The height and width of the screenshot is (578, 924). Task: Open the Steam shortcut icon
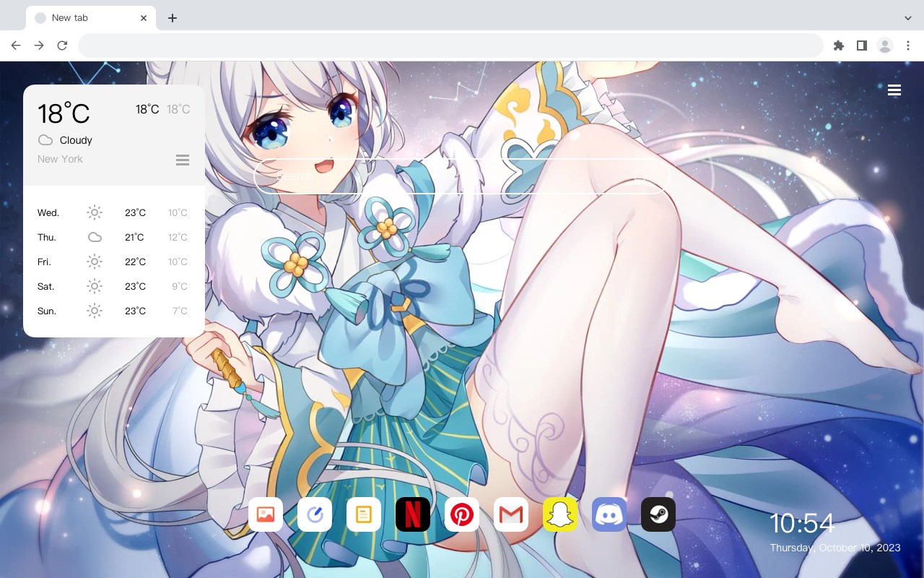point(658,514)
